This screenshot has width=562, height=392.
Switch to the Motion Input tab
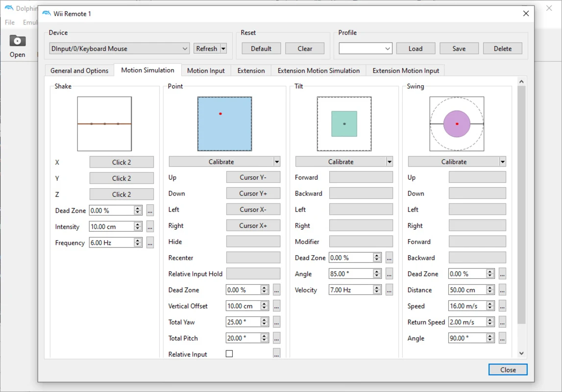point(206,71)
